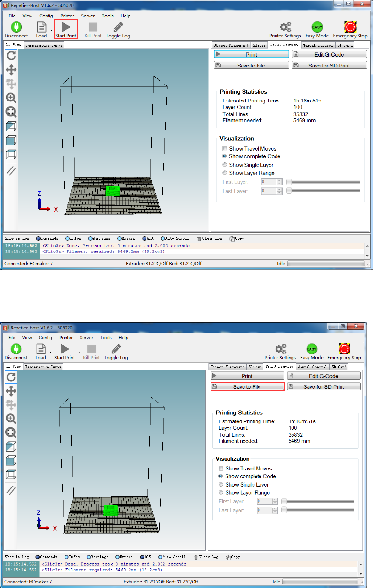
Task: Click the zoom-in magnifier in upper window
Action: (x=11, y=98)
